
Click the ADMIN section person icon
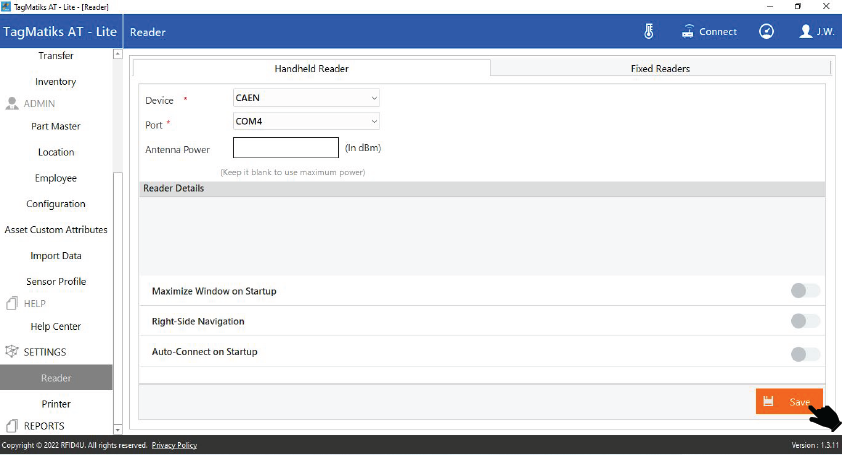point(12,103)
